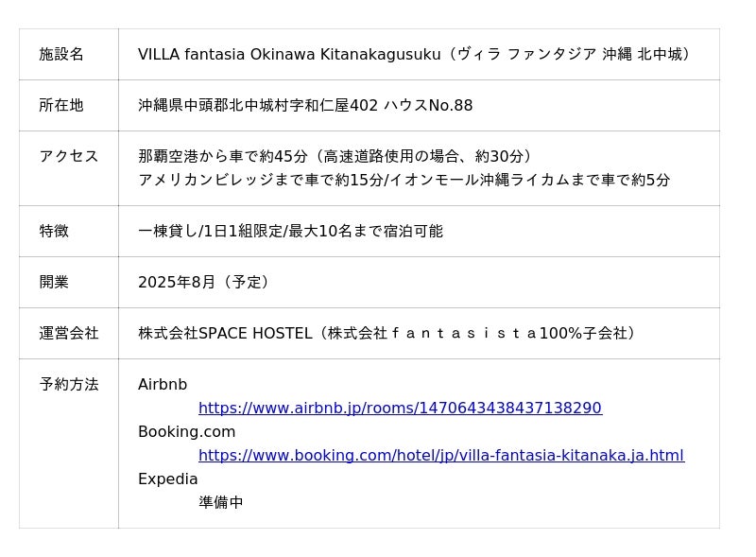Open the Booking.com hotel URL link
This screenshot has height=557, width=756.
pyautogui.click(x=441, y=456)
